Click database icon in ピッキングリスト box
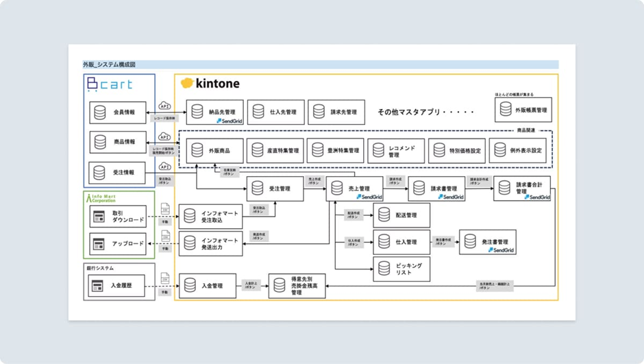The height and width of the screenshot is (364, 644). point(384,269)
